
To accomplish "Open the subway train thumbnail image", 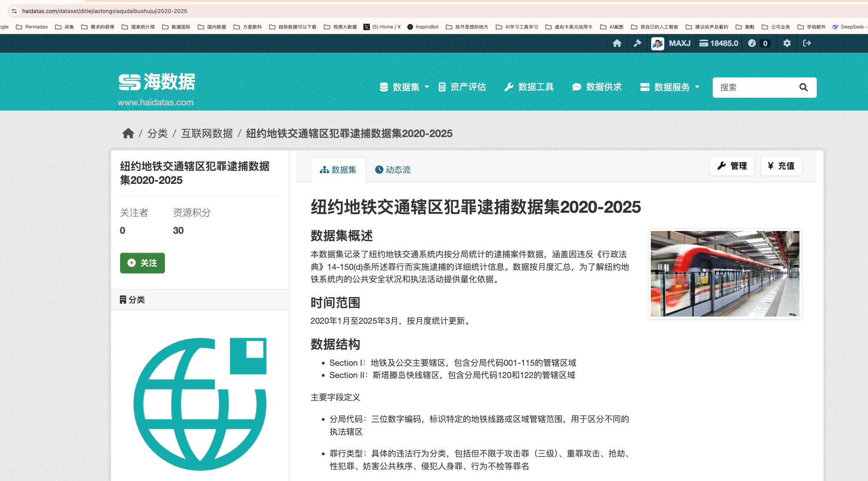I will 725,274.
